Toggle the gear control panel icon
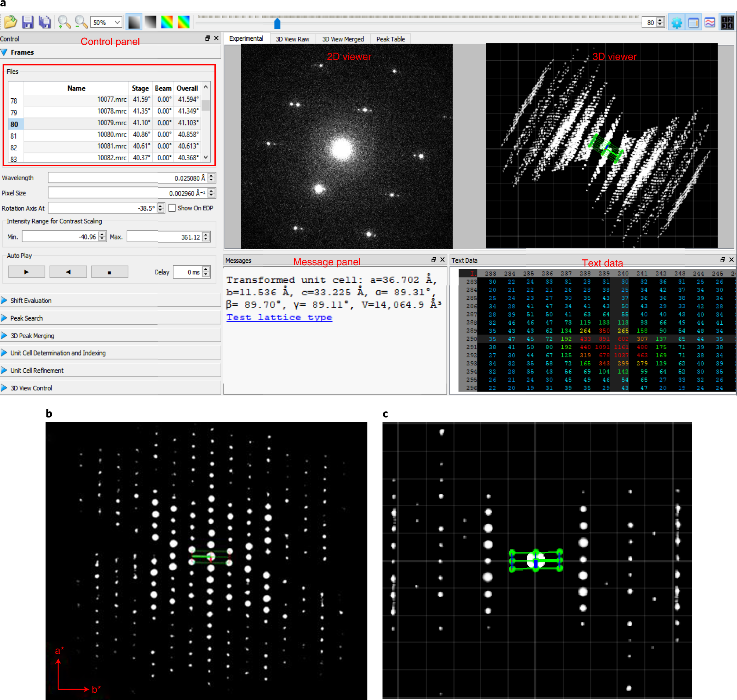 pos(676,22)
